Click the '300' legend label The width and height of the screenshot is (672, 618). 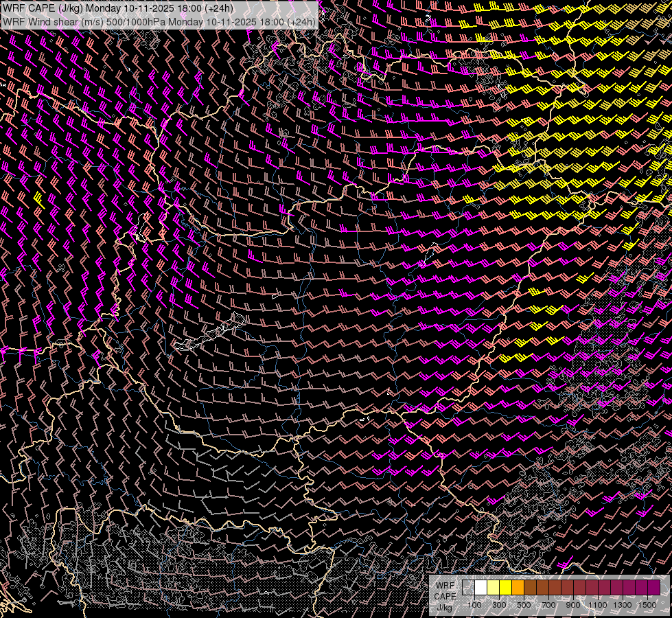point(499,605)
